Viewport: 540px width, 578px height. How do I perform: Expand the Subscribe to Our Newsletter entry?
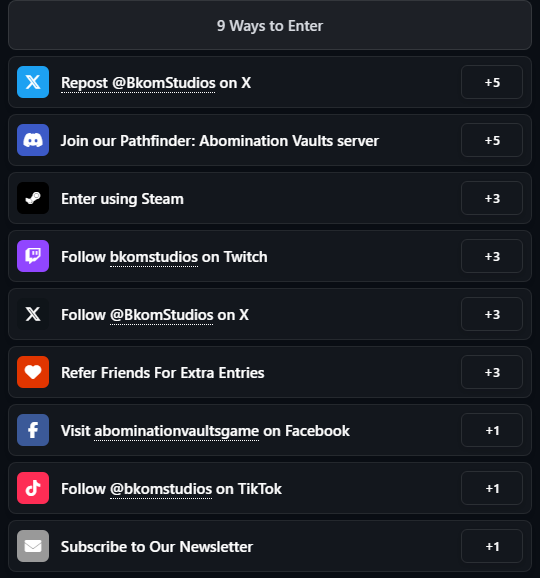pyautogui.click(x=270, y=546)
